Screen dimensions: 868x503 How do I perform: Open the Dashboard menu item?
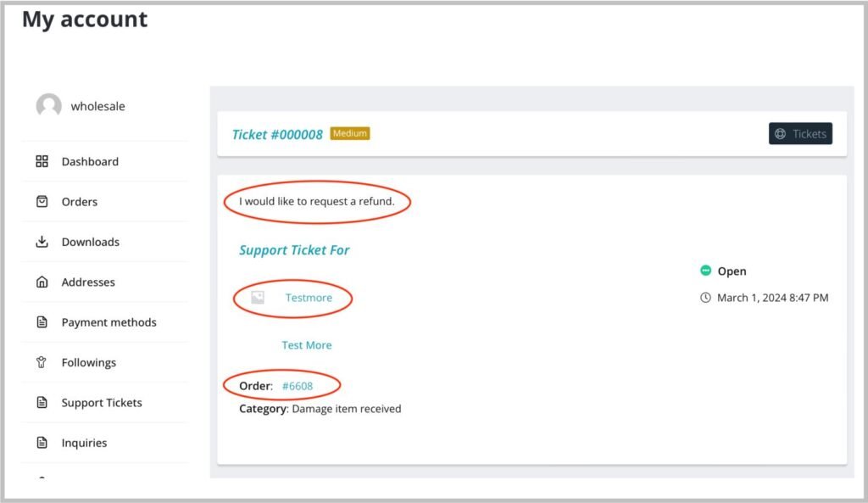point(90,161)
